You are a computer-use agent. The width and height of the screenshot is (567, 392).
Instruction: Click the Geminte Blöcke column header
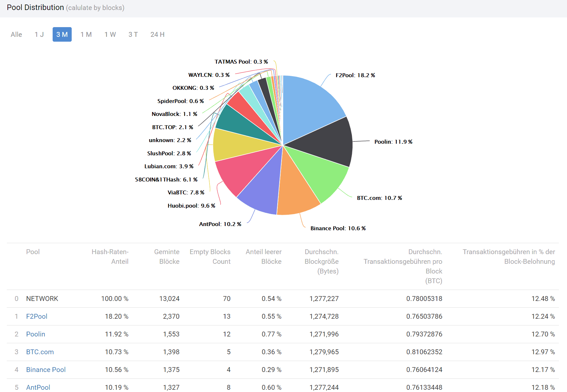167,257
